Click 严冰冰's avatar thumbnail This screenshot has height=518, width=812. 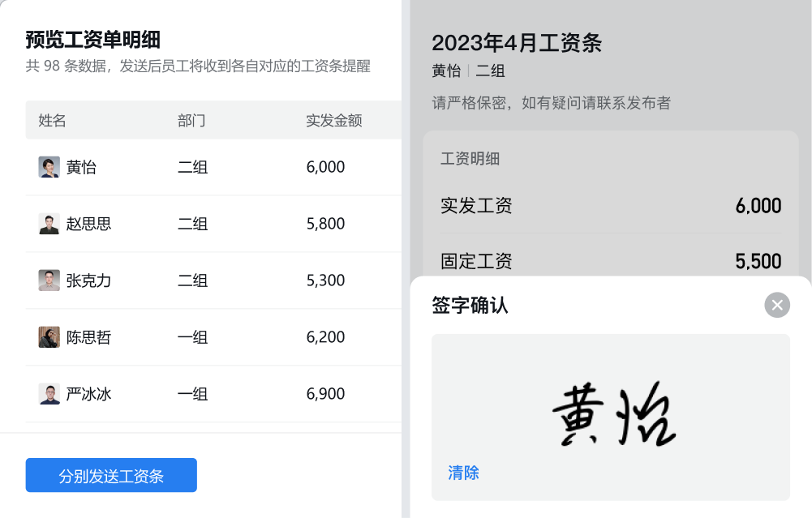pyautogui.click(x=49, y=394)
